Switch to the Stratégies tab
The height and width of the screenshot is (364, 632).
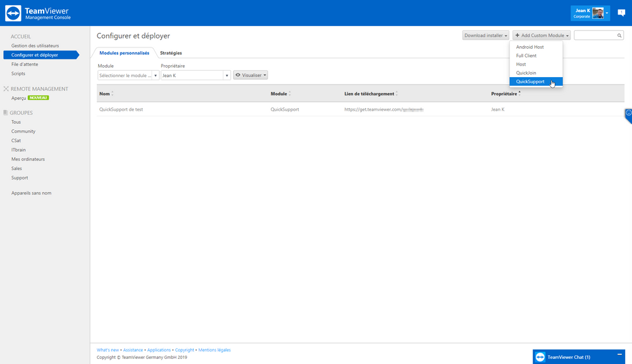(171, 53)
